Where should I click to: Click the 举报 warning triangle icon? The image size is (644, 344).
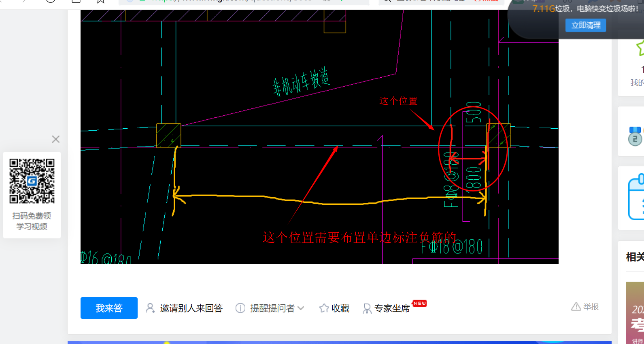(576, 307)
